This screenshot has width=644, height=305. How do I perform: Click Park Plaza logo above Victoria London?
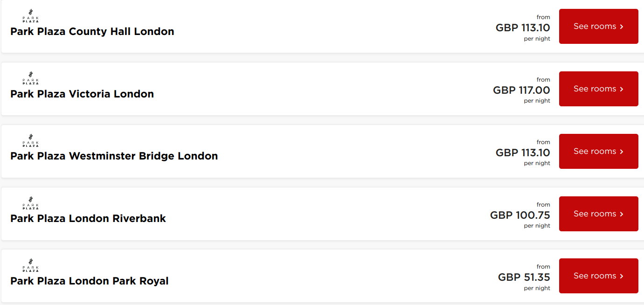coord(31,78)
